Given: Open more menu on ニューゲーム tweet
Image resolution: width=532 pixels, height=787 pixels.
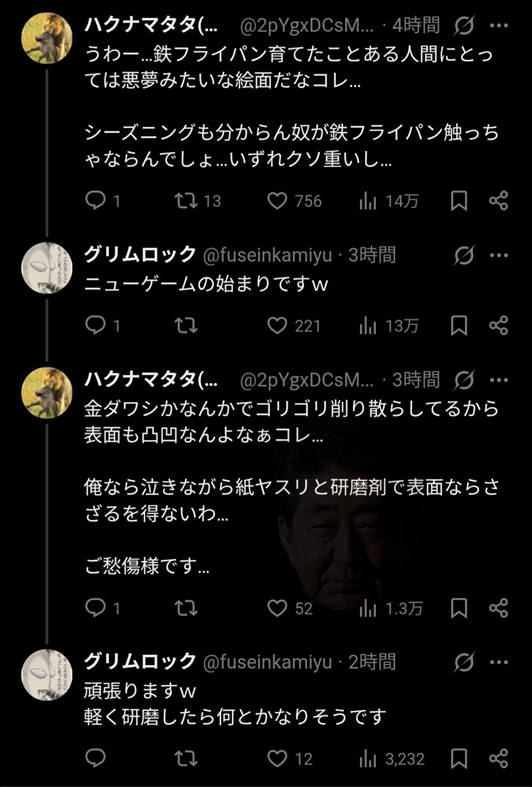Looking at the screenshot, I should tap(498, 255).
